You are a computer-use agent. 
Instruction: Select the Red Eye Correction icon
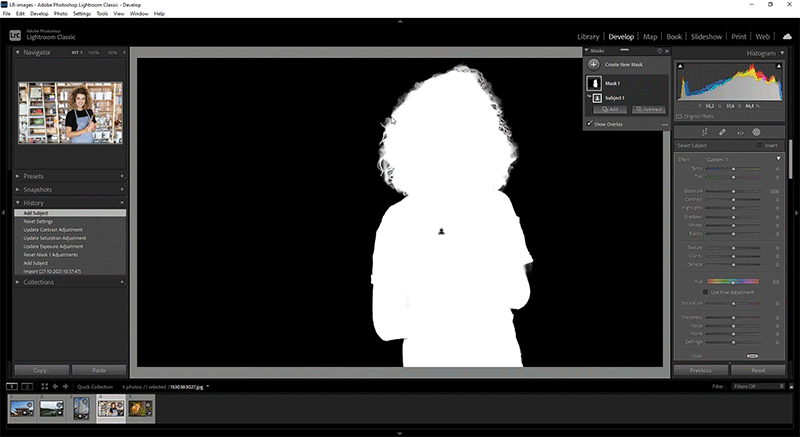[x=739, y=132]
